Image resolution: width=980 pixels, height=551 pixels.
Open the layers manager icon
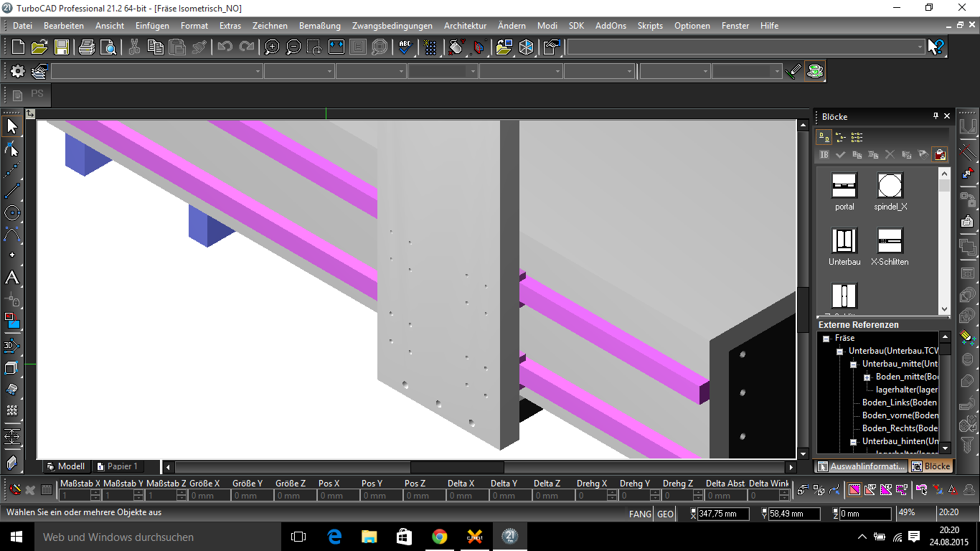[39, 71]
